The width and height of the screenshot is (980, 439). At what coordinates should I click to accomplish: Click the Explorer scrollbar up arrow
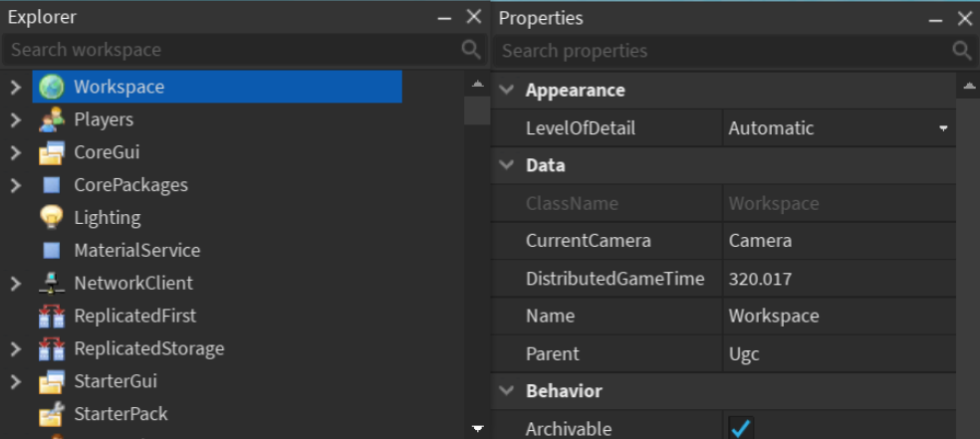(x=477, y=83)
